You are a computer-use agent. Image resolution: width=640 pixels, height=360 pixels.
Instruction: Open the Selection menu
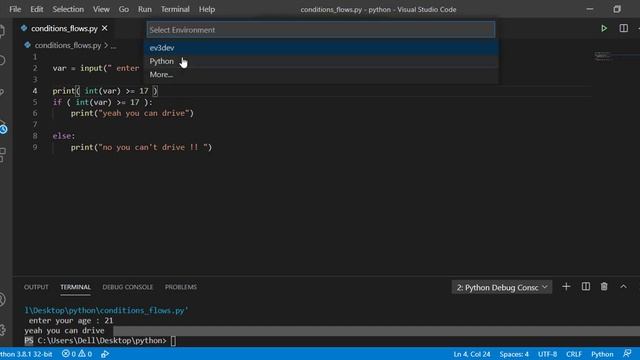pos(68,9)
